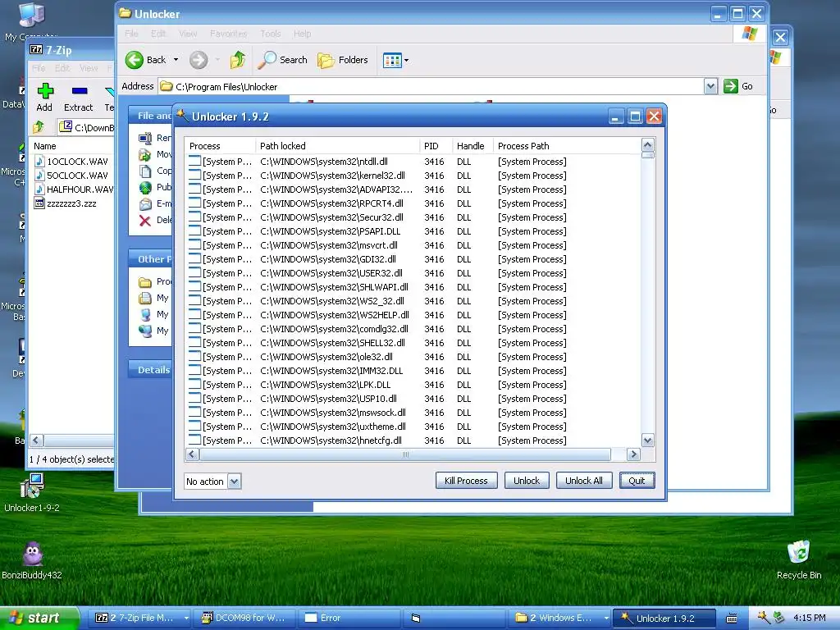
Task: Click the taskbar clock 4:15 PM
Action: point(810,618)
